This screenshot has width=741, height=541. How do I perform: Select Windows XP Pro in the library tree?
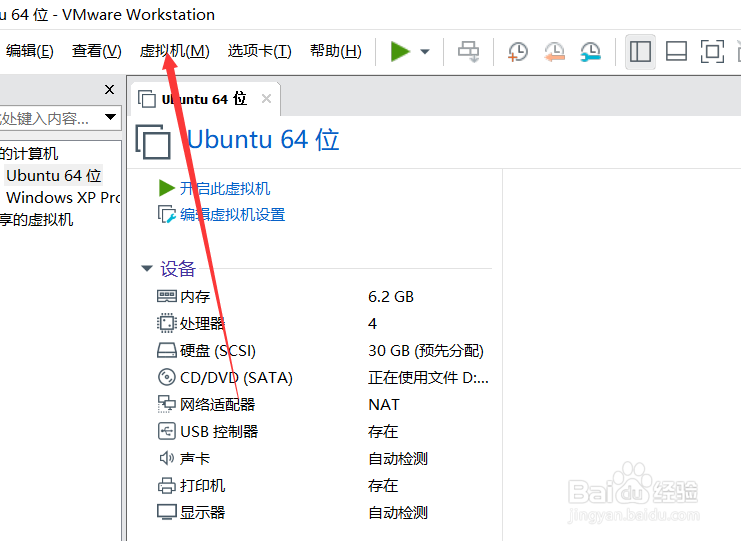click(x=63, y=198)
